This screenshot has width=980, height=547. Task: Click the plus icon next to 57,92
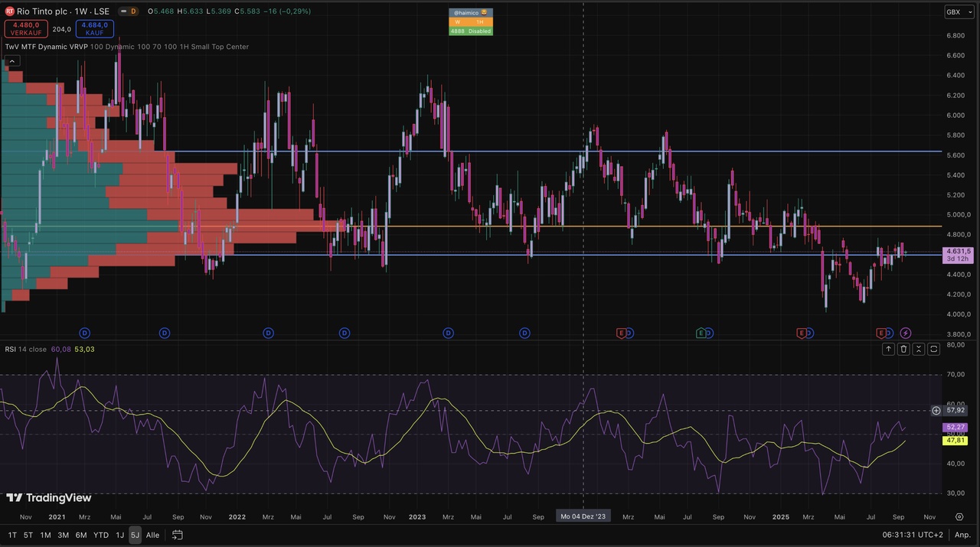tap(936, 411)
